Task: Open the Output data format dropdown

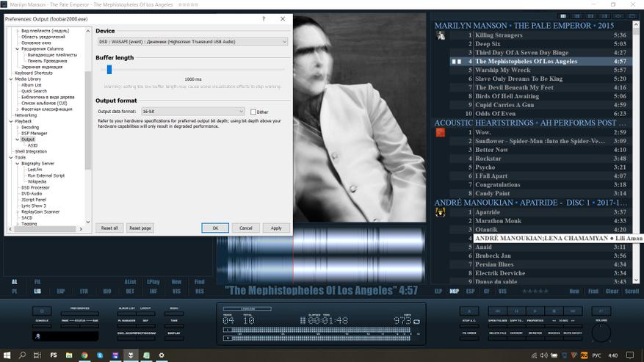Action: click(x=192, y=112)
